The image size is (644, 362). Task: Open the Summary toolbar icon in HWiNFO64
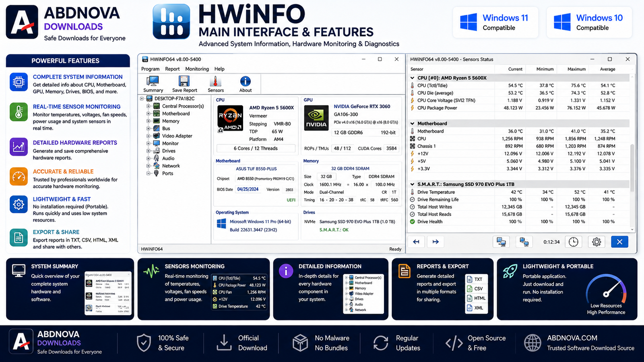153,82
